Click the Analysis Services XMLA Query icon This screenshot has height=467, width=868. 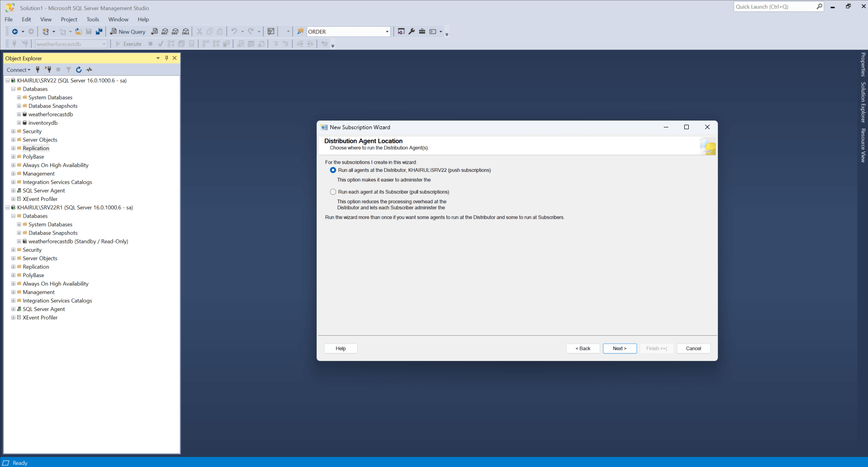click(186, 32)
